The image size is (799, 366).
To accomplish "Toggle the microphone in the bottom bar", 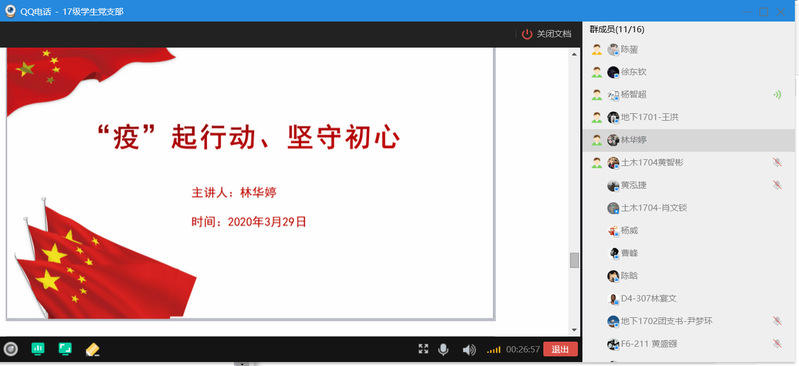I will pos(444,349).
